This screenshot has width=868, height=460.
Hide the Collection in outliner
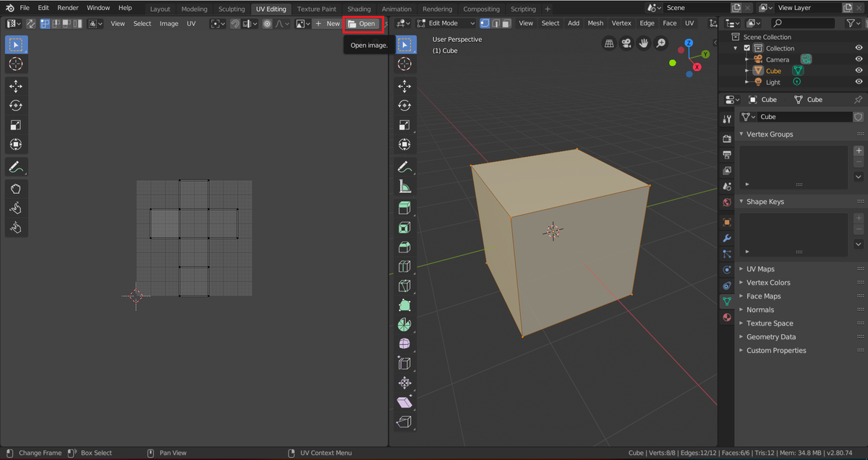859,48
